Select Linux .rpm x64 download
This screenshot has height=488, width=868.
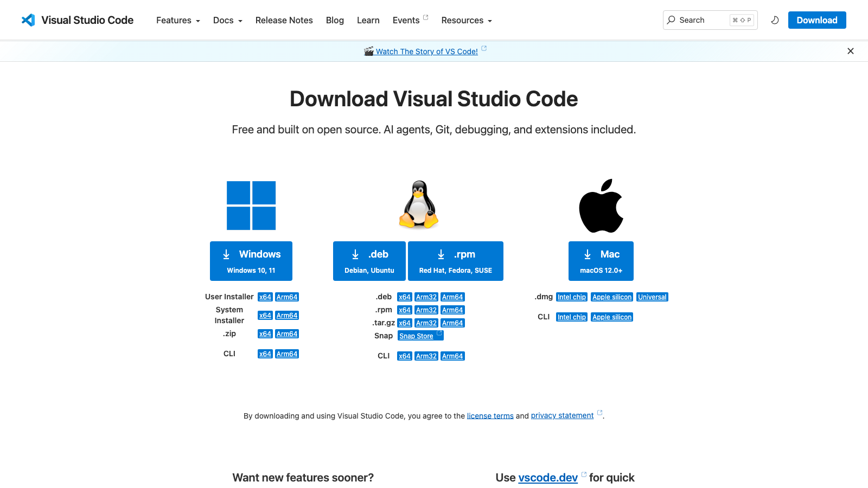point(405,310)
